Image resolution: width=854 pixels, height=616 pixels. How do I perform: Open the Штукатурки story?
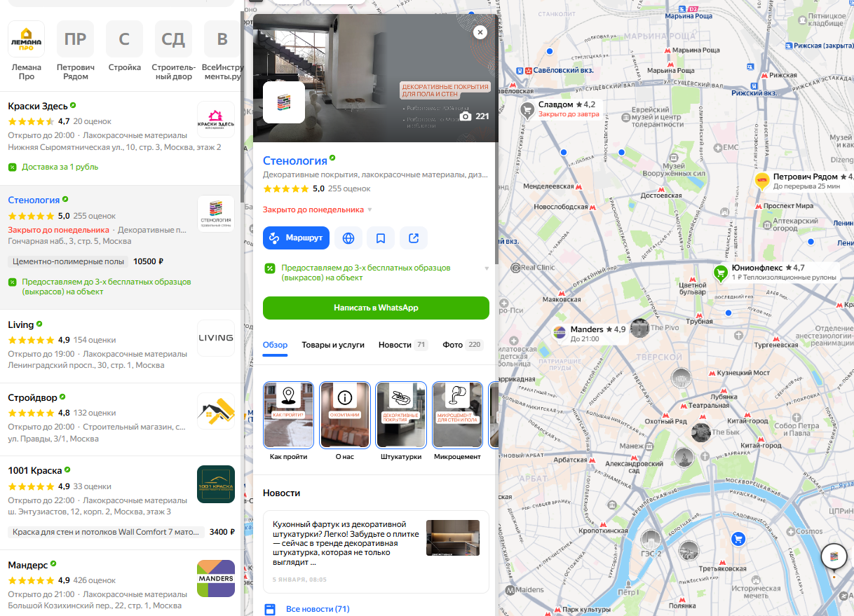click(x=401, y=420)
